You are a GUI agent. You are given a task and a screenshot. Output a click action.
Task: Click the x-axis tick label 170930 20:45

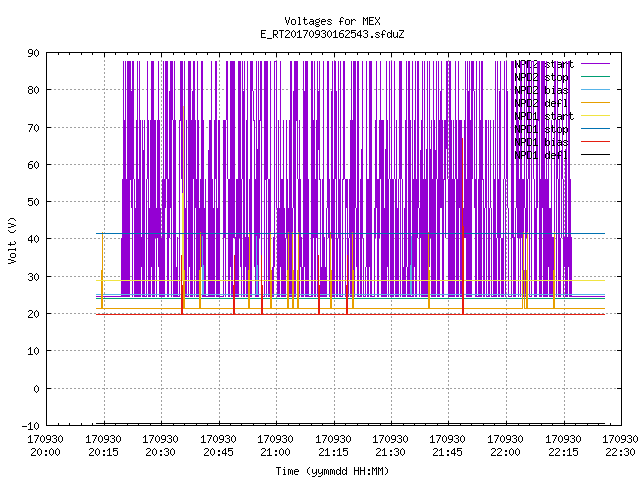218,446
